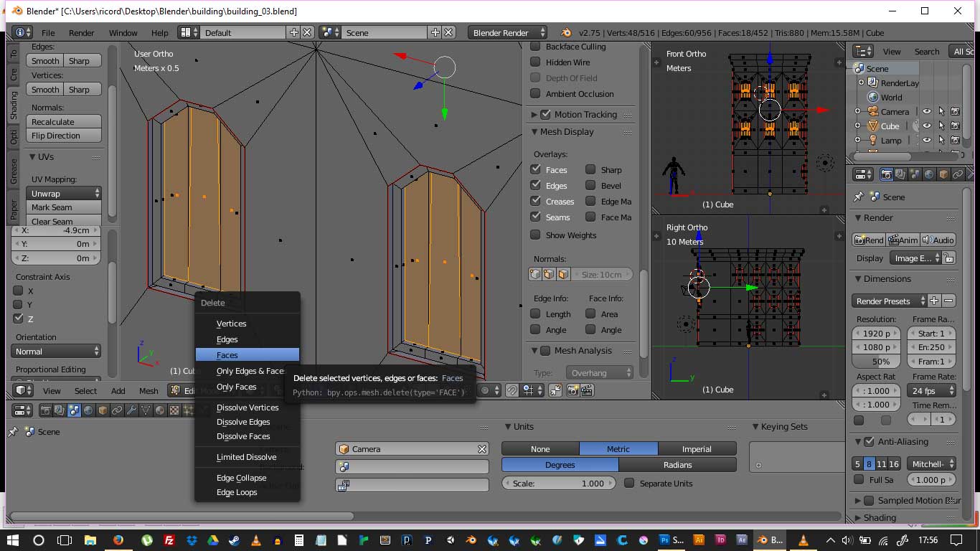
Task: Open the World properties tab in right panel
Action: tap(929, 174)
